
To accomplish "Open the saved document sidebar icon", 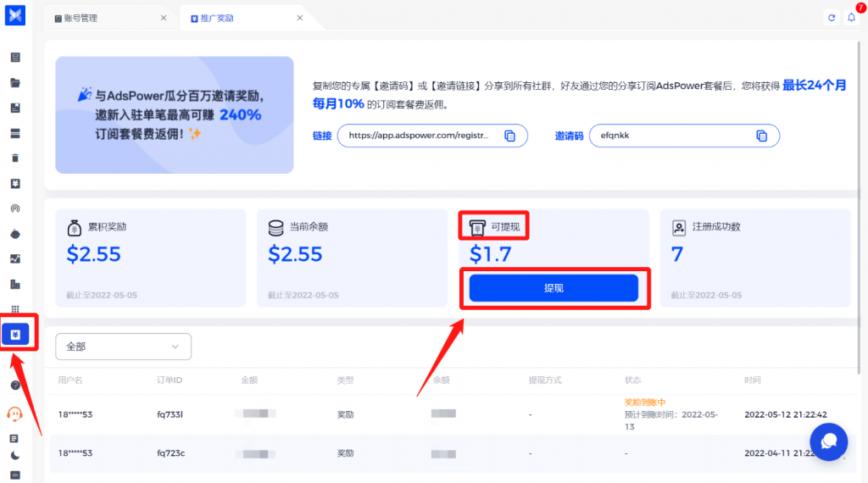I will pyautogui.click(x=15, y=108).
